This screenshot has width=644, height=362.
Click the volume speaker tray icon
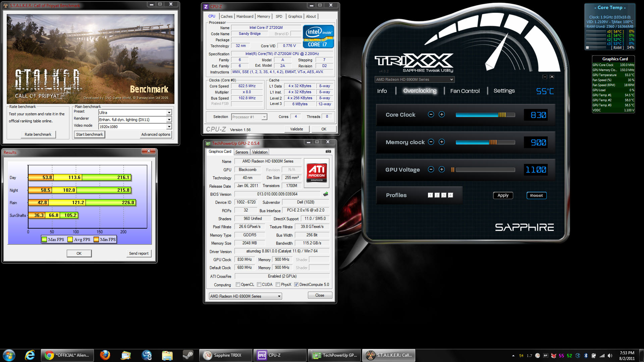point(610,356)
